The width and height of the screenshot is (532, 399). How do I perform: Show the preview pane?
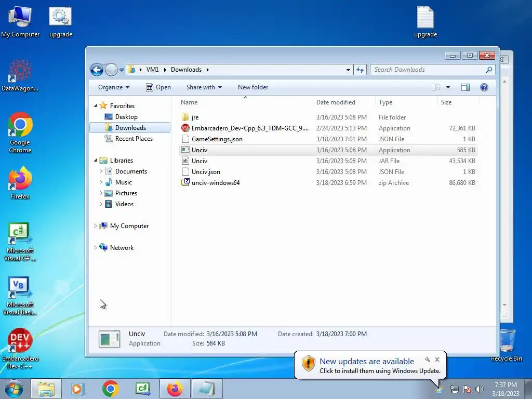click(465, 87)
